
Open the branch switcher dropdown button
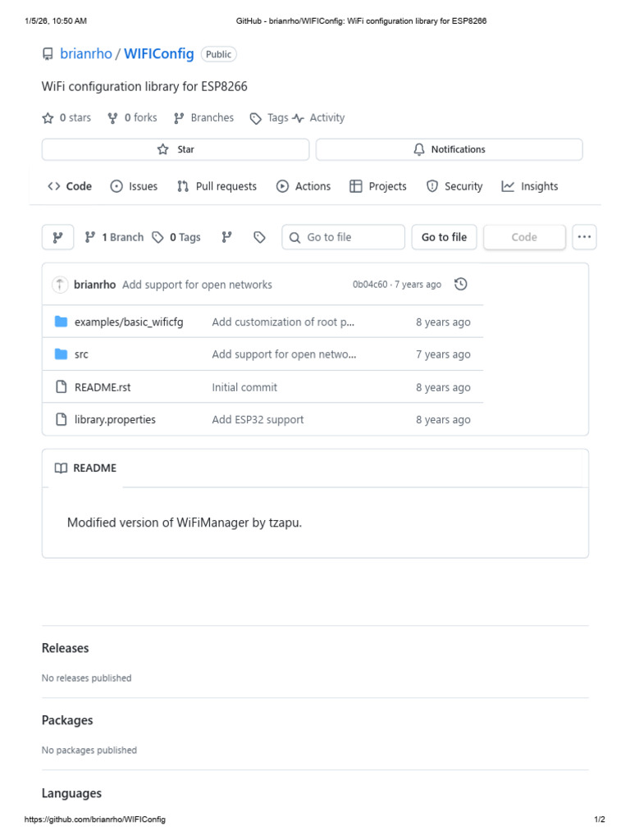point(58,237)
